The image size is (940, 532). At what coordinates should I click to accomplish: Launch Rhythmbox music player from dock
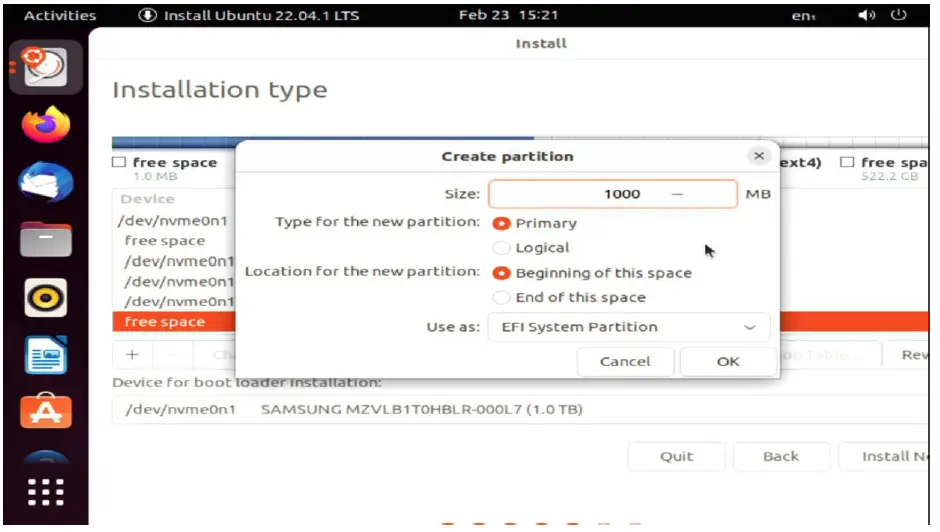(46, 297)
